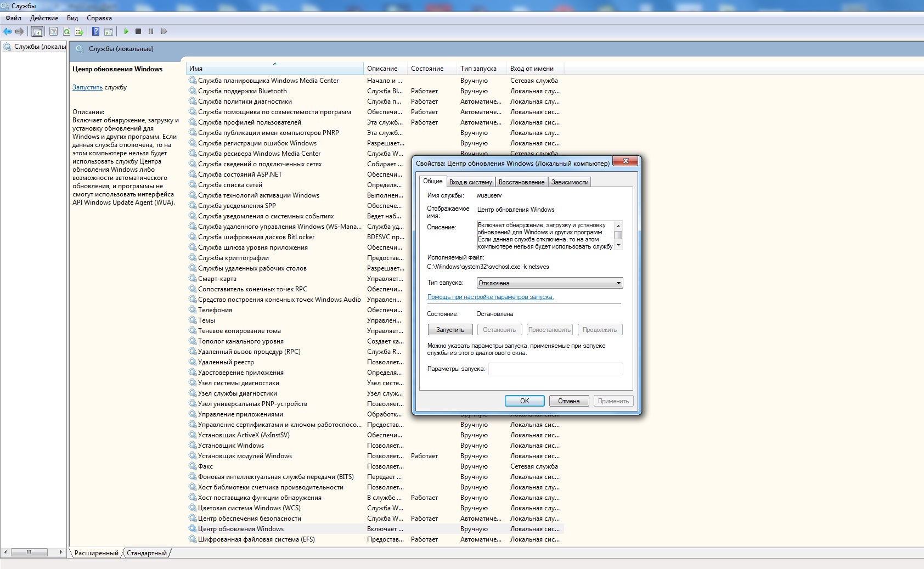Image resolution: width=924 pixels, height=569 pixels.
Task: Pause the service using the toolbar pause icon
Action: coord(151,31)
